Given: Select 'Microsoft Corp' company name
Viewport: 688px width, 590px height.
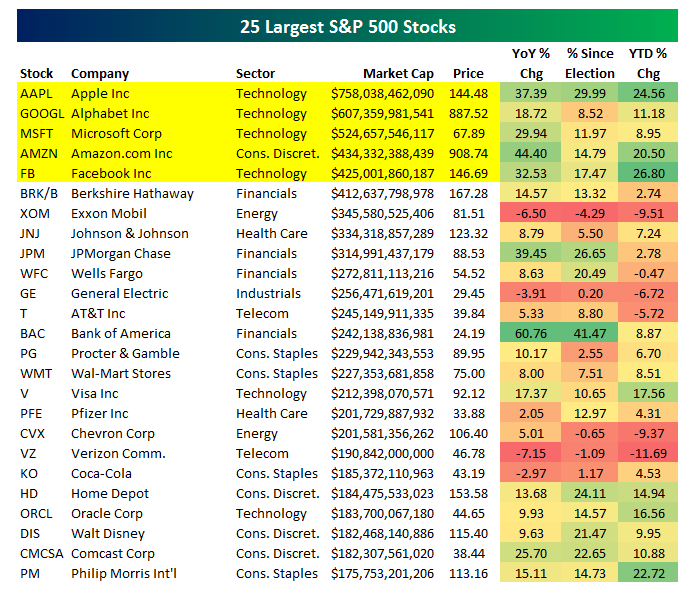Looking at the screenshot, I should tap(116, 133).
